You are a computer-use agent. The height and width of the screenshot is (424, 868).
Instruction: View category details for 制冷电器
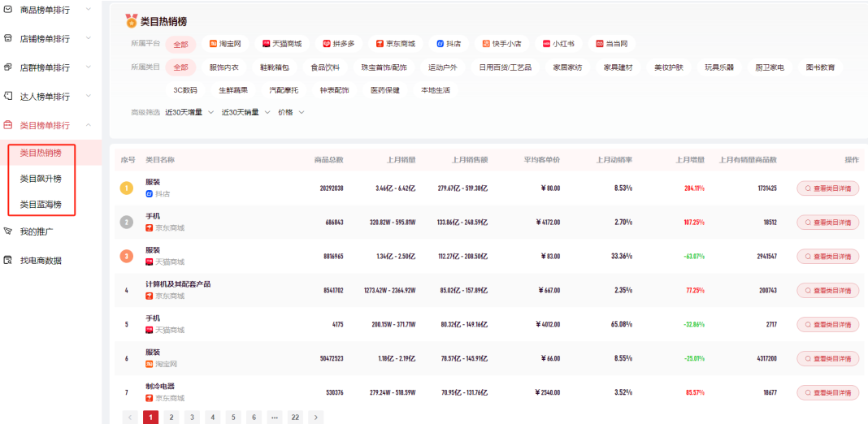tap(828, 392)
